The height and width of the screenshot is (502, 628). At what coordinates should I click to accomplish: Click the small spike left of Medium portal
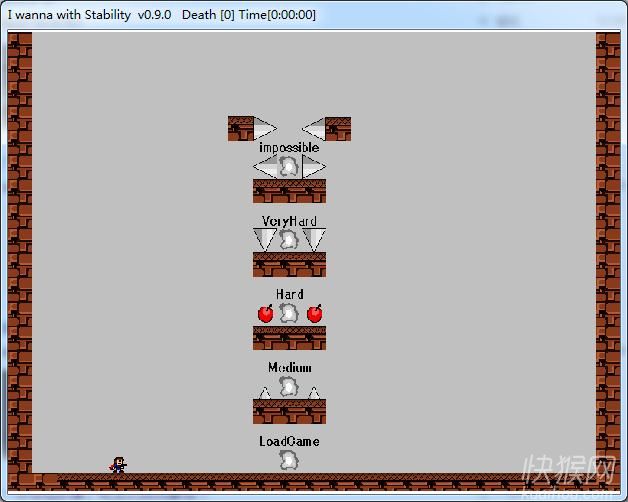click(x=265, y=393)
